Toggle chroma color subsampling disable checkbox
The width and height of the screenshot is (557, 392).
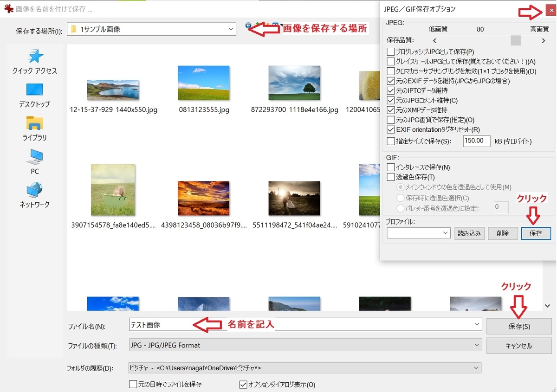tap(391, 71)
